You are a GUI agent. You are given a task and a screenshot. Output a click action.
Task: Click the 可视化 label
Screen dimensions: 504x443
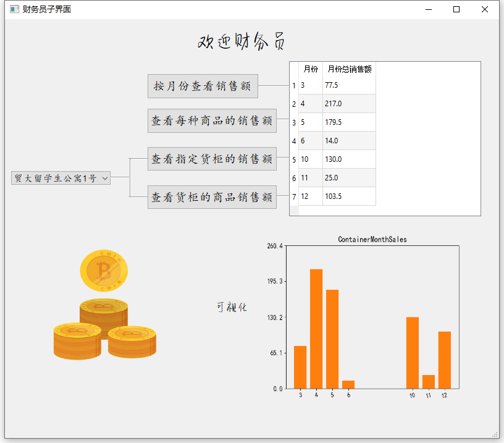[x=232, y=307]
